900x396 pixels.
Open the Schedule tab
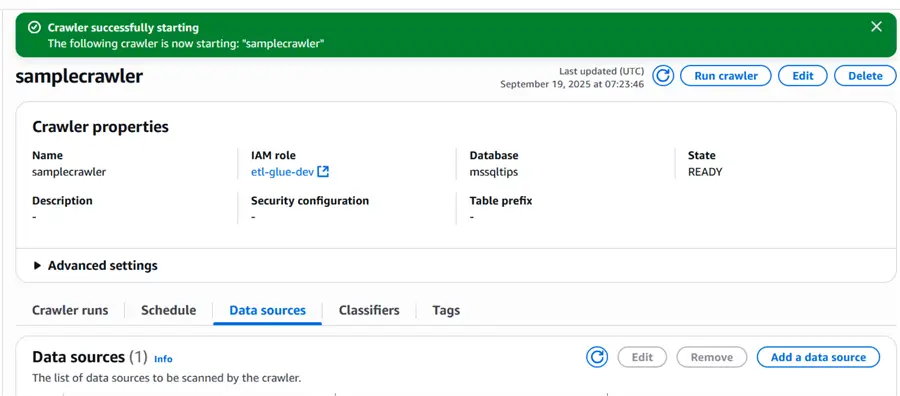click(169, 310)
